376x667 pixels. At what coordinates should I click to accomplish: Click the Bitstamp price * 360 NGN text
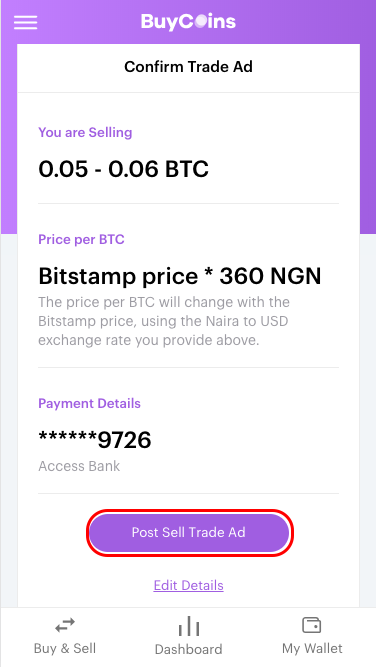(179, 276)
